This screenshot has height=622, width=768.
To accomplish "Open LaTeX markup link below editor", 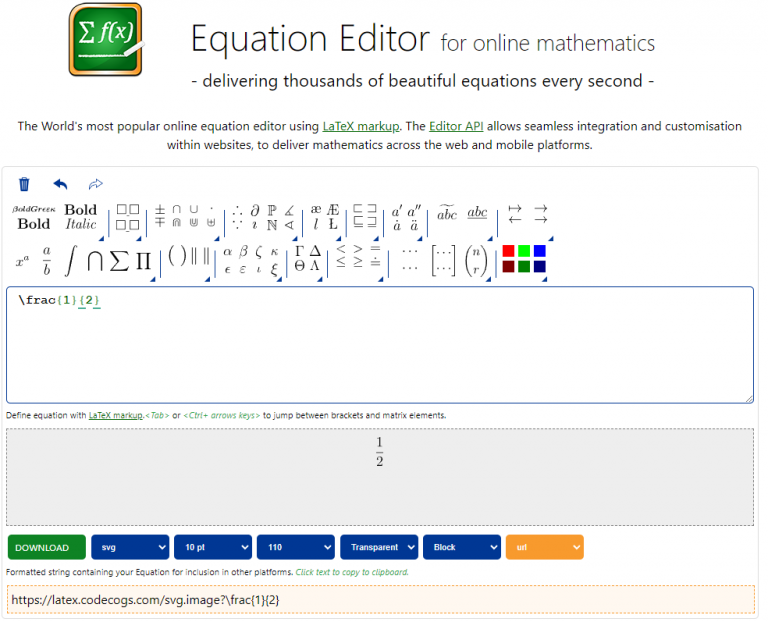I will tap(116, 416).
